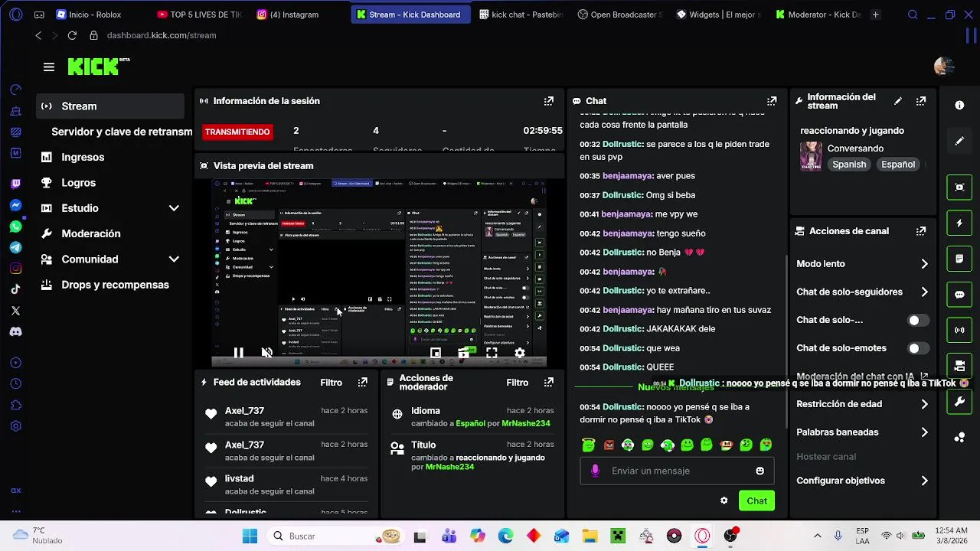Toggle the Chat de solo-emotes switch
Image resolution: width=980 pixels, height=551 pixels.
(x=919, y=348)
